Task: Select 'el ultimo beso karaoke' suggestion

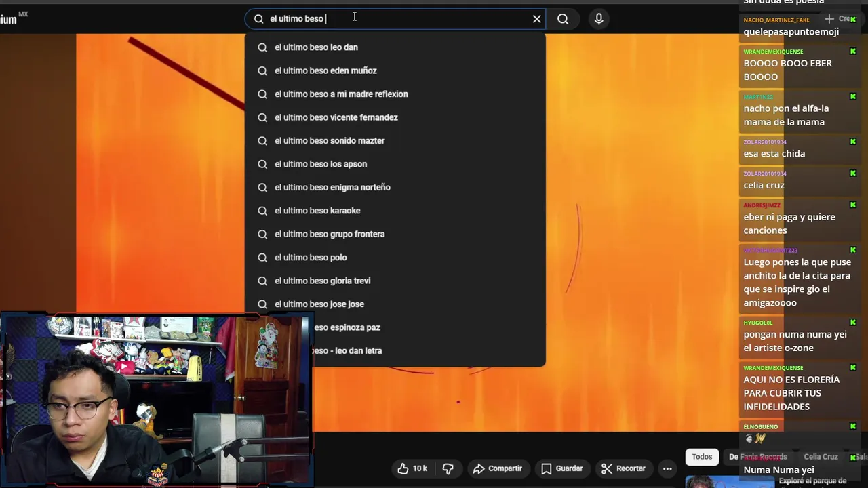Action: (395, 211)
